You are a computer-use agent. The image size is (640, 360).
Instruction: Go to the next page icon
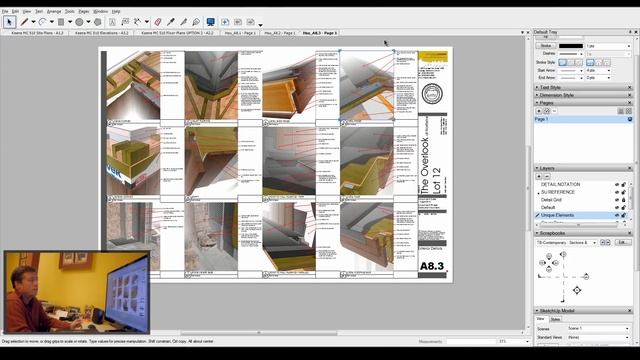click(251, 22)
